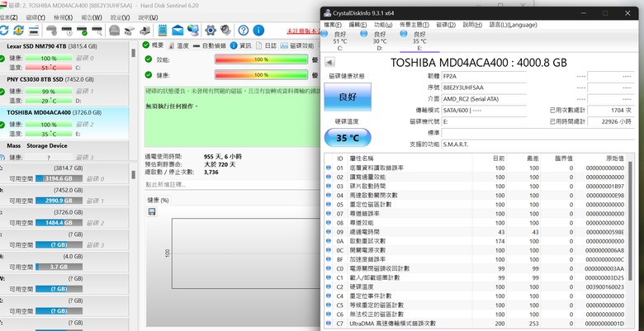Click SMART row C7 UltraDMA 高速傳輸模式錯誤次數
The image size is (644, 331).
coord(476,324)
